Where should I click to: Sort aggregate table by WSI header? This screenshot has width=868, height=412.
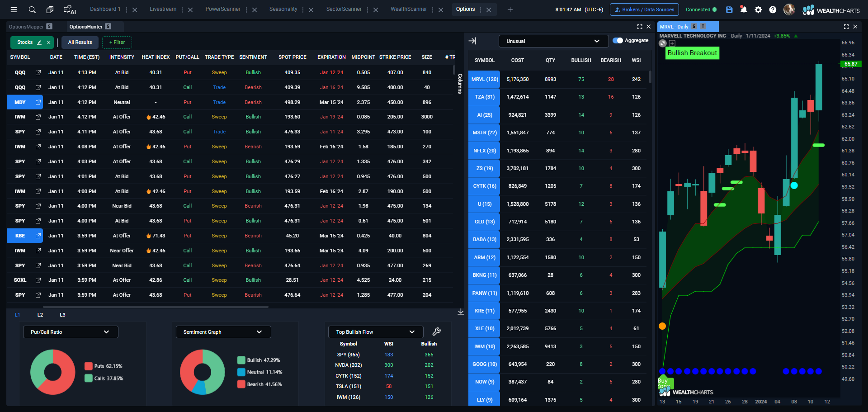[636, 60]
